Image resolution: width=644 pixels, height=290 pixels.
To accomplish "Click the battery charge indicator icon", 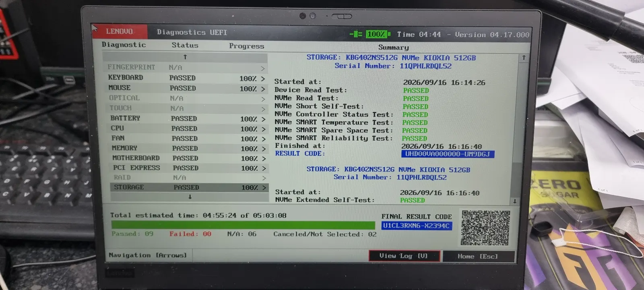I will [370, 34].
